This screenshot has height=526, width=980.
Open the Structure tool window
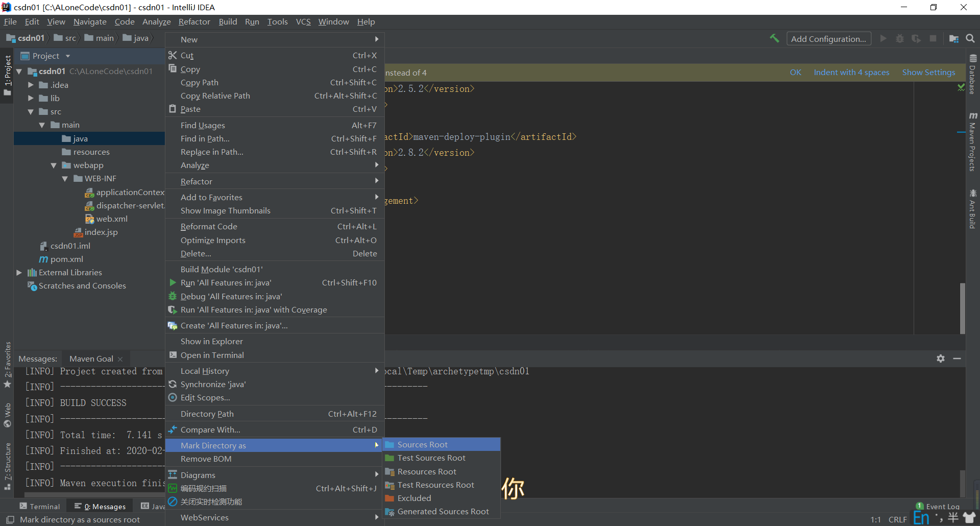pyautogui.click(x=7, y=466)
